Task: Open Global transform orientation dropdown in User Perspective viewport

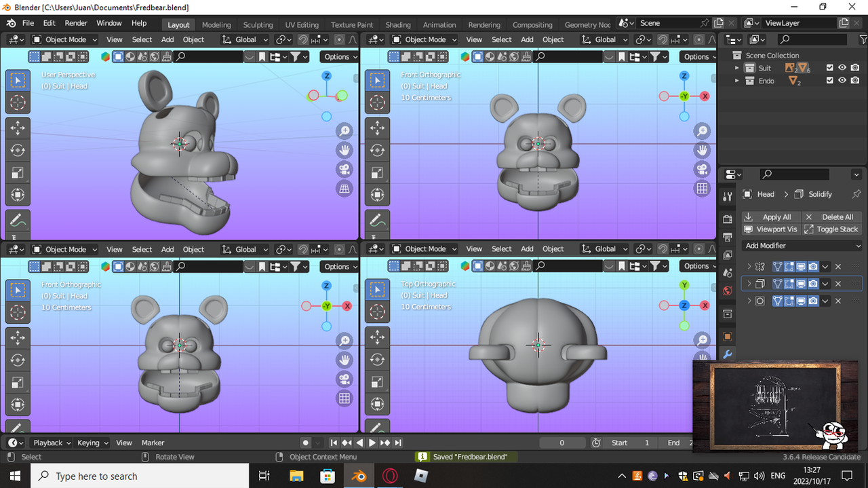Action: [x=245, y=40]
